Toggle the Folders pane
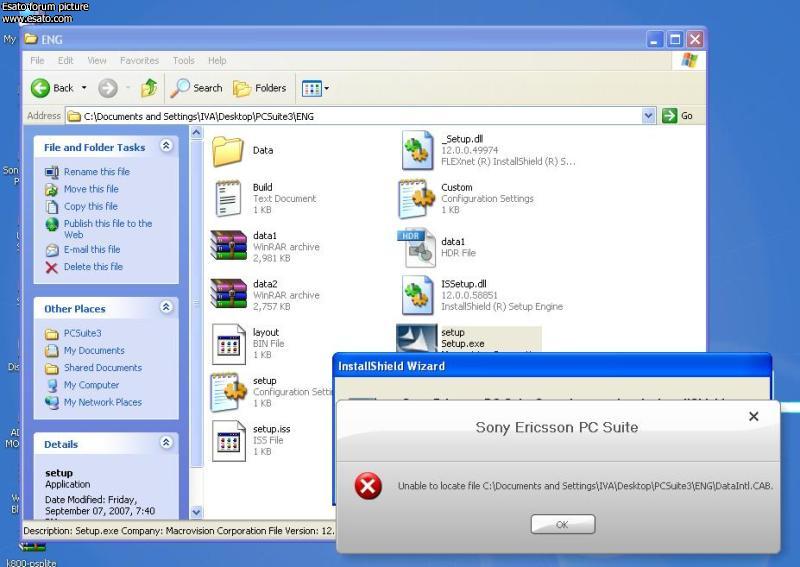This screenshot has height=567, width=800. [x=260, y=88]
